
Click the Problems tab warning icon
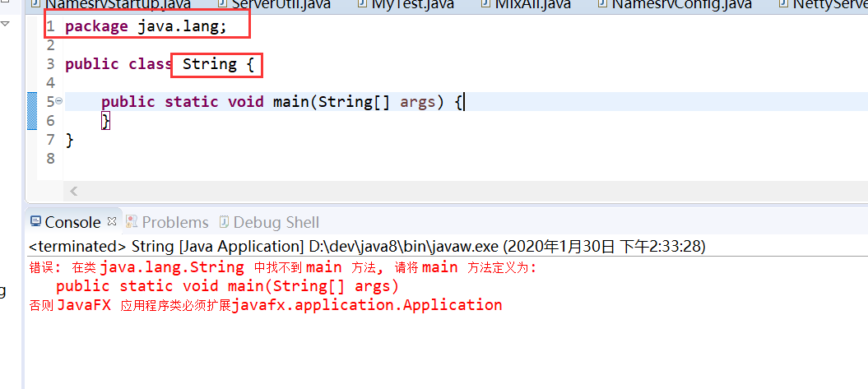[132, 222]
